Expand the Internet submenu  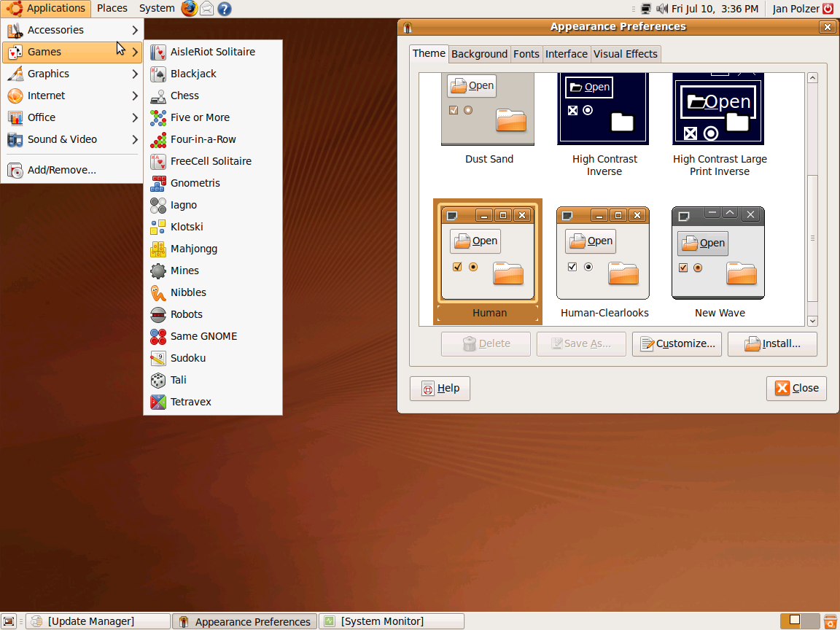pos(71,96)
